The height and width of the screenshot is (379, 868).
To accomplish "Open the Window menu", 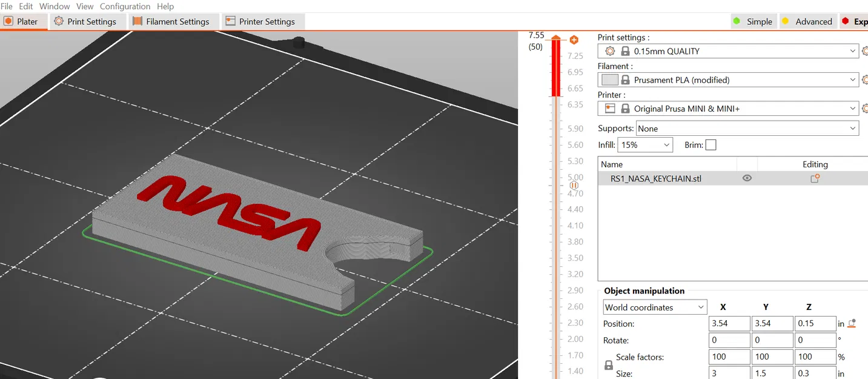I will 55,6.
